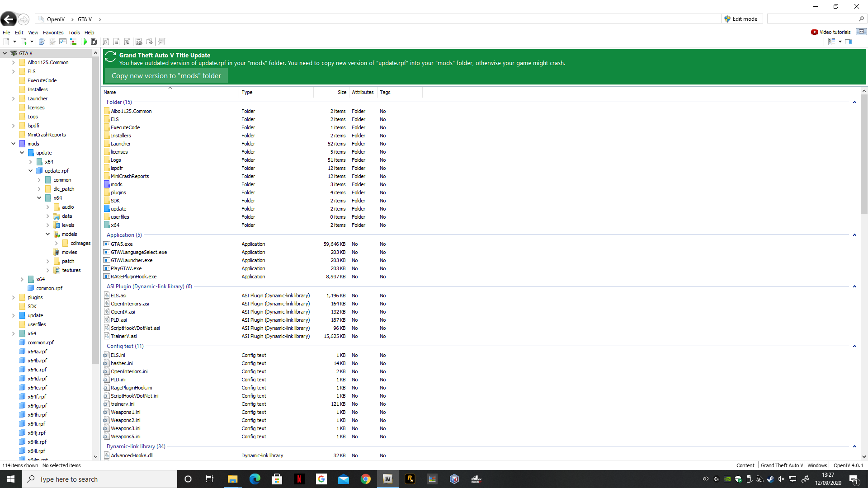The image size is (868, 488).
Task: Open the Favorites menu
Action: (53, 33)
